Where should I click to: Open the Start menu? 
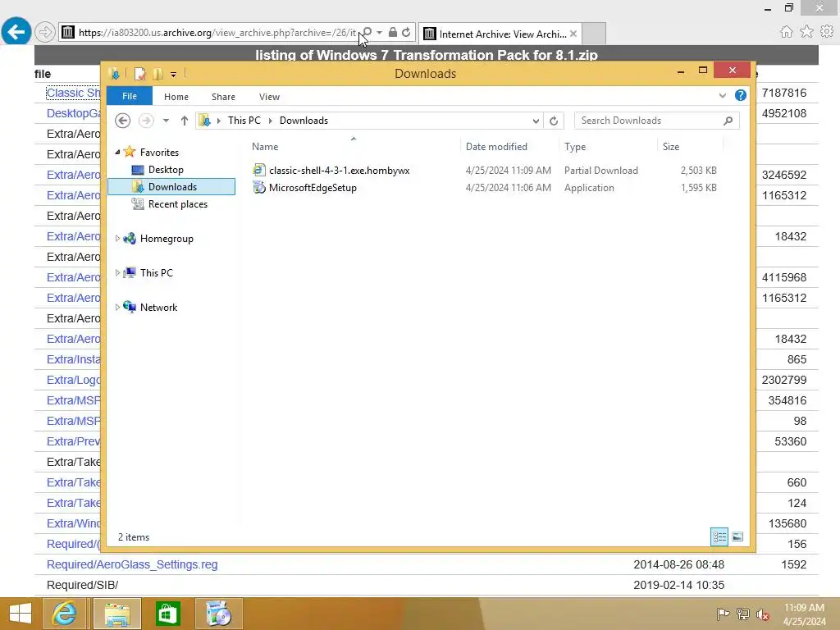20,614
